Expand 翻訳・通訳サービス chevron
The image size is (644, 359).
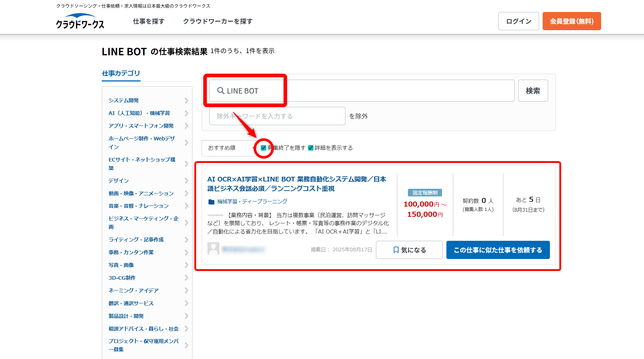click(186, 303)
